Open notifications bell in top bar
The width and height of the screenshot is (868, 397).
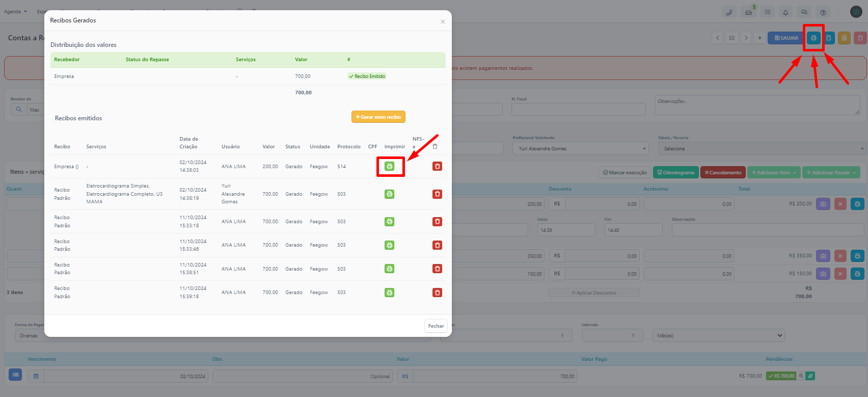785,12
